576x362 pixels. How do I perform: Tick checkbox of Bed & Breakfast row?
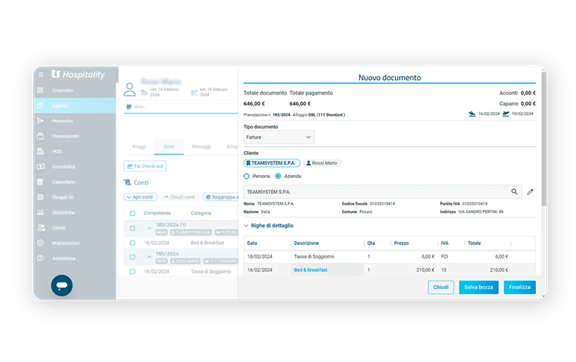(x=132, y=243)
